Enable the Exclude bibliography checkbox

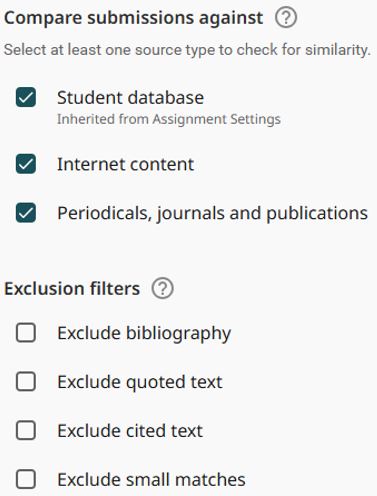click(26, 333)
